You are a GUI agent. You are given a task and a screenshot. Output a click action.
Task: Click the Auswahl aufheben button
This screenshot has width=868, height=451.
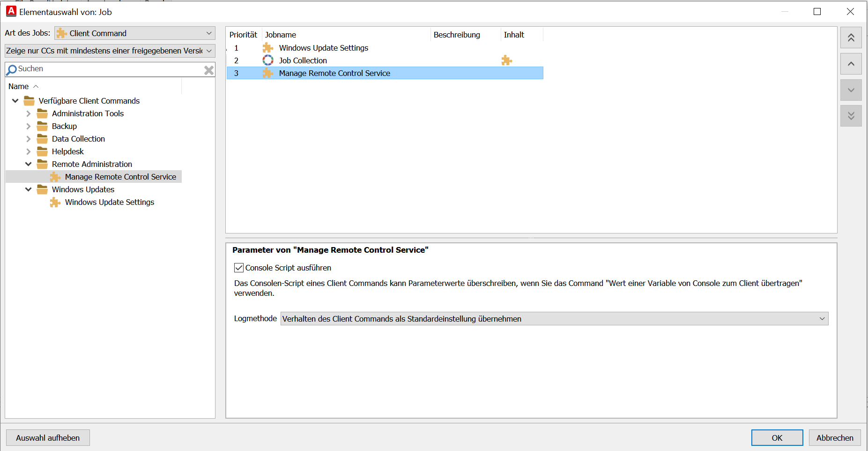(x=48, y=438)
